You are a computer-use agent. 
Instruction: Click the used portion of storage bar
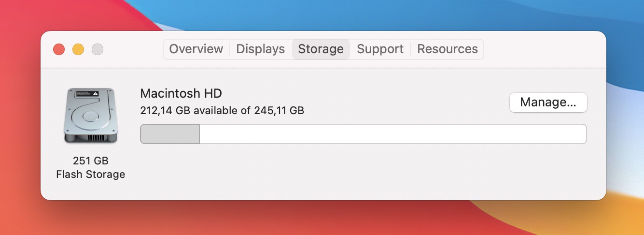(170, 134)
